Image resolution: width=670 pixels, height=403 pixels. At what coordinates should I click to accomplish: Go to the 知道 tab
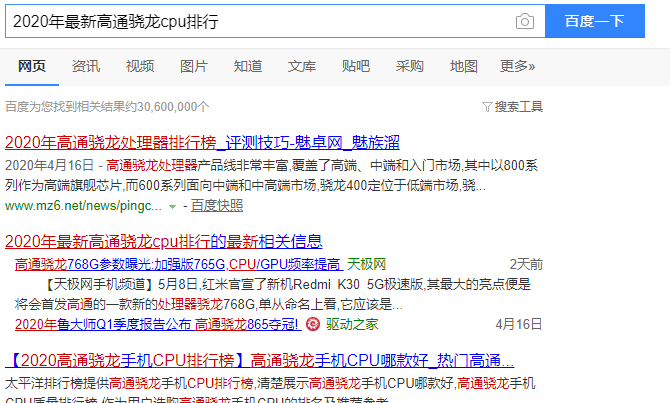point(248,67)
